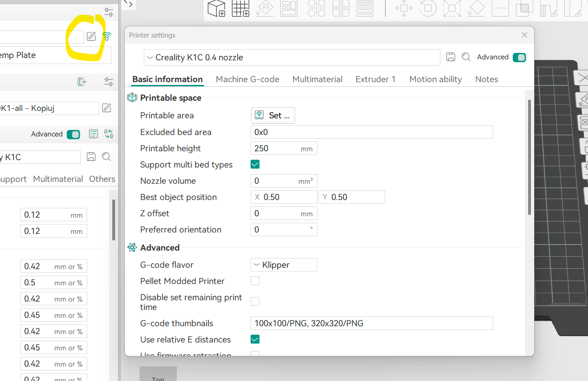588x381 pixels.
Task: Click edit icon beside the K1-all - Kopiuj filament preset
Action: tap(106, 108)
